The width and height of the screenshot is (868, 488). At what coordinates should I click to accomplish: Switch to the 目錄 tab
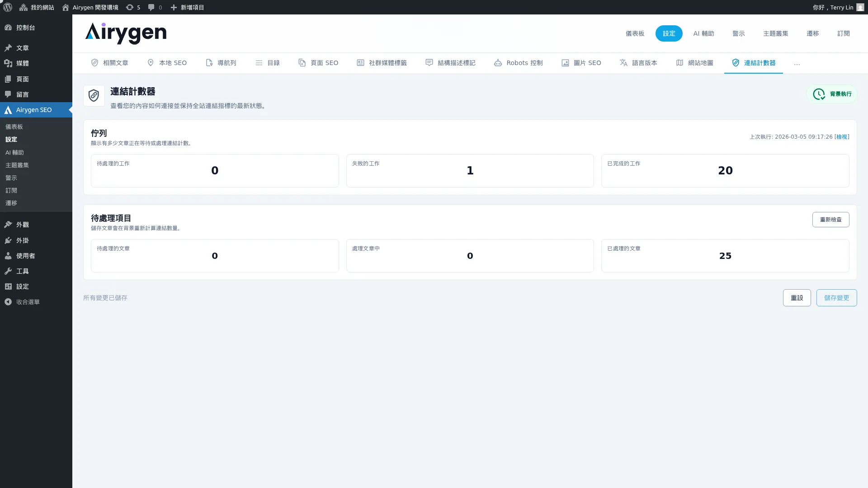pos(268,63)
